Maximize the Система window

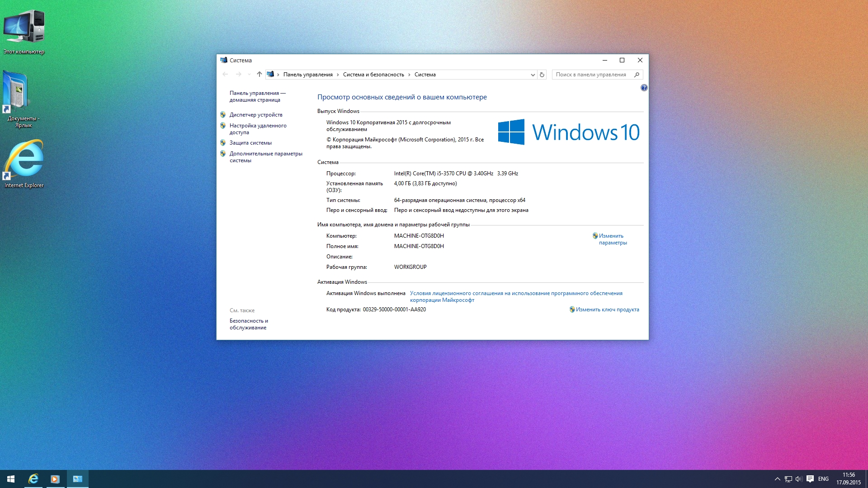pos(622,60)
